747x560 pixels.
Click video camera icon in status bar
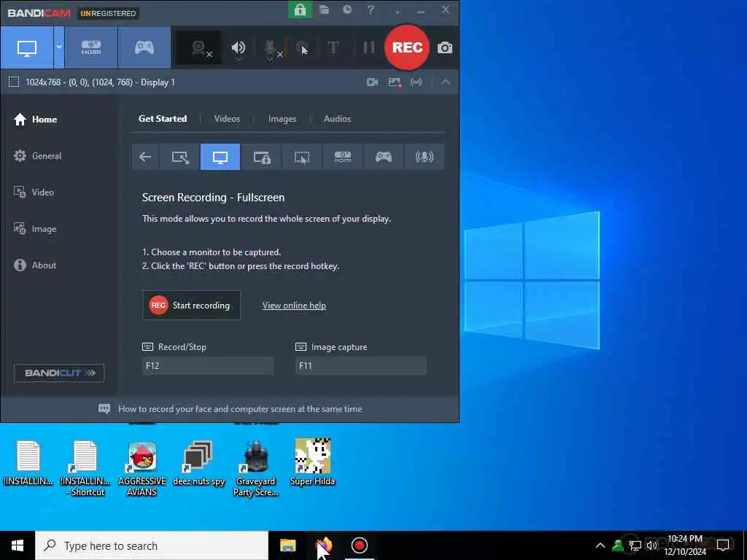click(372, 82)
